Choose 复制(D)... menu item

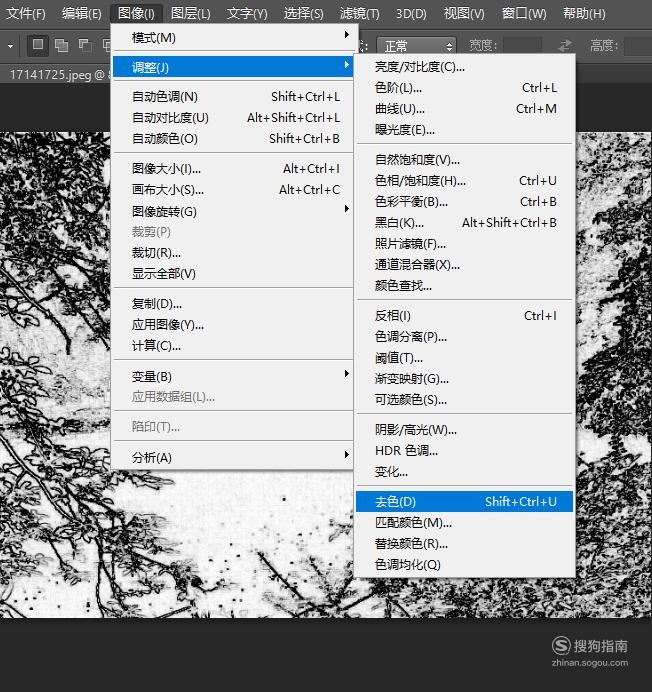click(234, 304)
